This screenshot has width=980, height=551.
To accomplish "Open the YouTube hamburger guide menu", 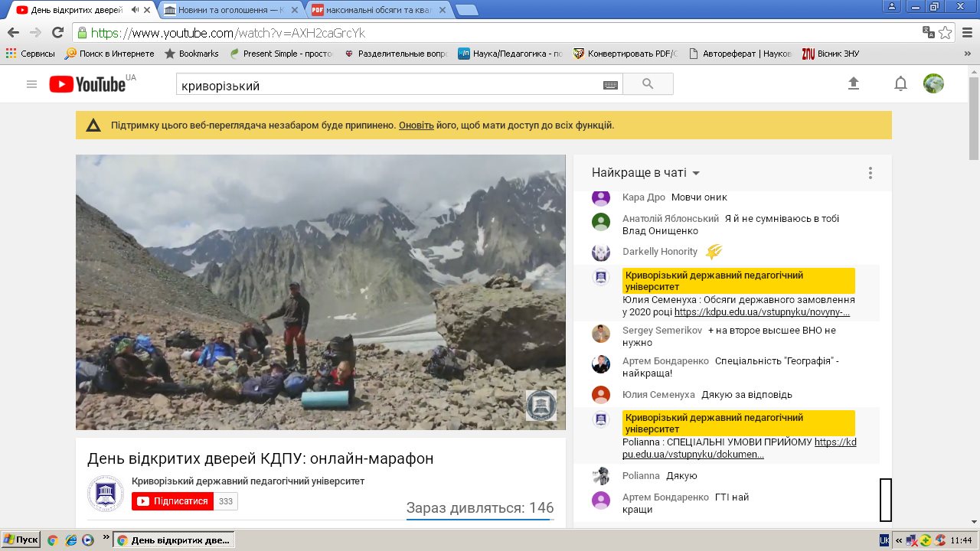I will click(x=31, y=84).
